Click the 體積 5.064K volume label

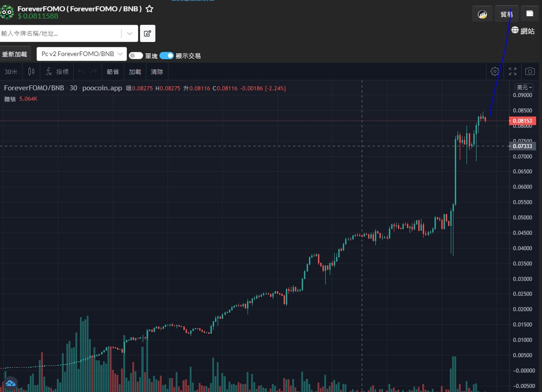click(x=21, y=98)
